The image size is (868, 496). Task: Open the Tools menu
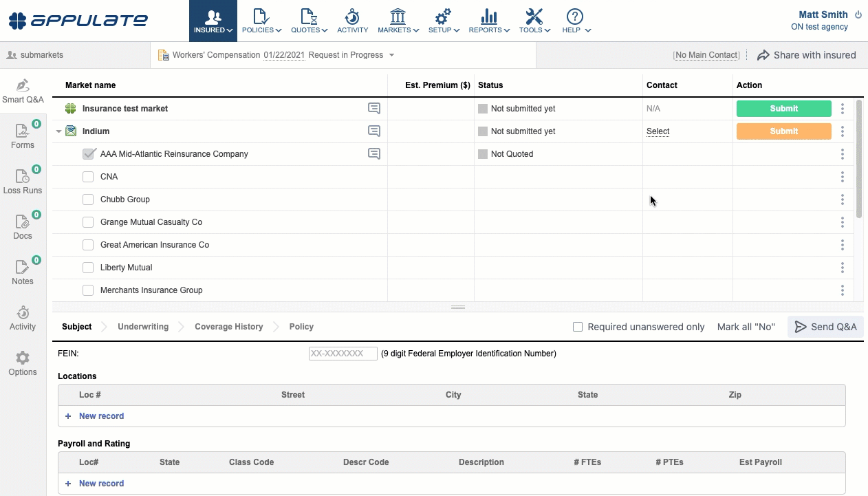534,21
